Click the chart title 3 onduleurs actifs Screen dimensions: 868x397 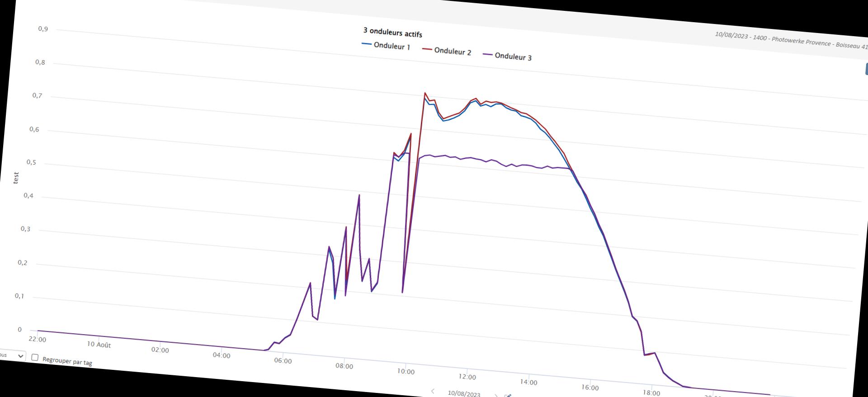point(392,32)
